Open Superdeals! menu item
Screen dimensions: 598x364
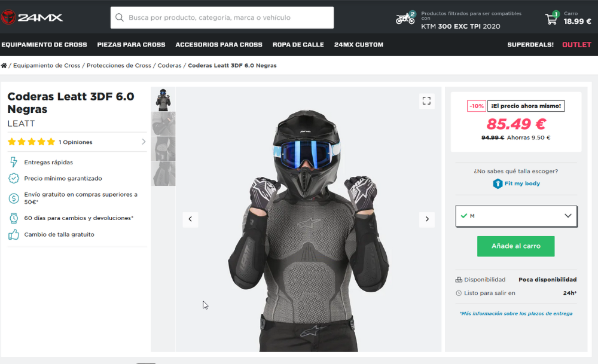coord(530,45)
